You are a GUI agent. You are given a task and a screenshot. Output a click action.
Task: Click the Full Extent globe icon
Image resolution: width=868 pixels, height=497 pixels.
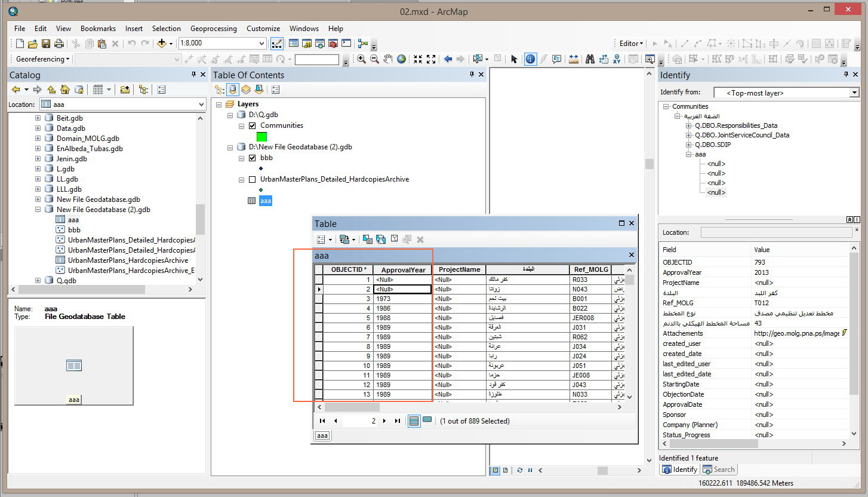(401, 59)
